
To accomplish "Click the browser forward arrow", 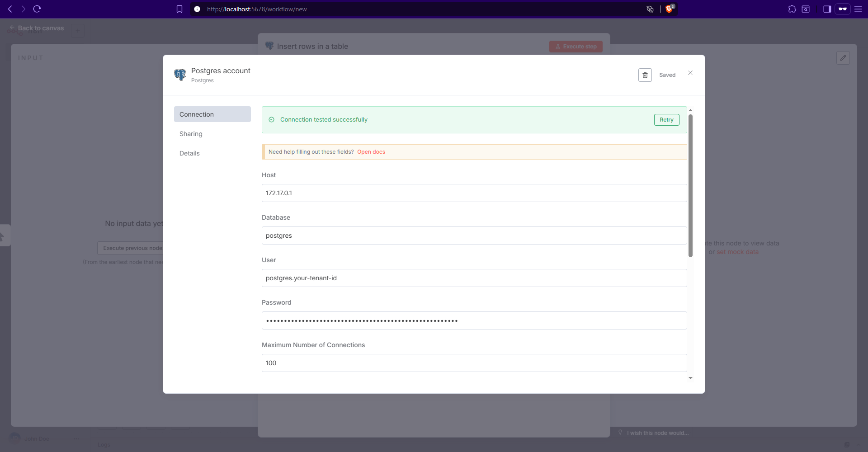I will [23, 9].
